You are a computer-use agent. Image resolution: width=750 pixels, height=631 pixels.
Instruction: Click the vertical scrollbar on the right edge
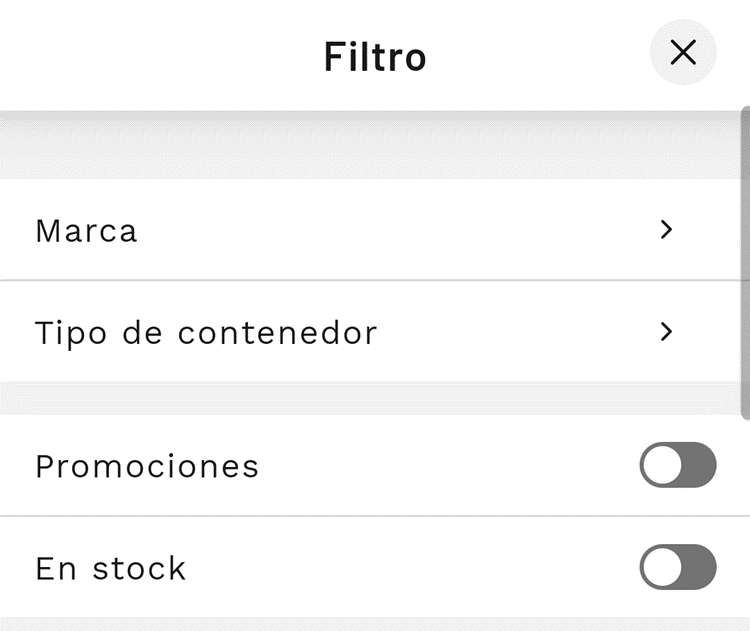745,263
